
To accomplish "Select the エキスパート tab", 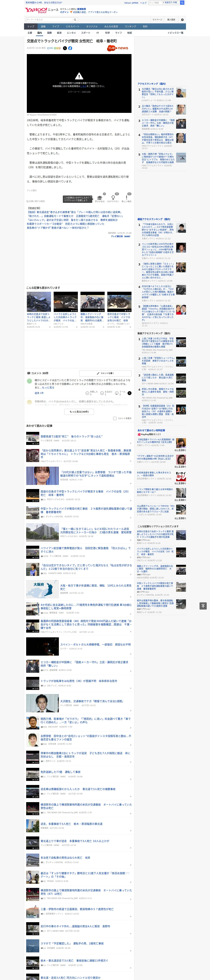I will click(72, 27).
